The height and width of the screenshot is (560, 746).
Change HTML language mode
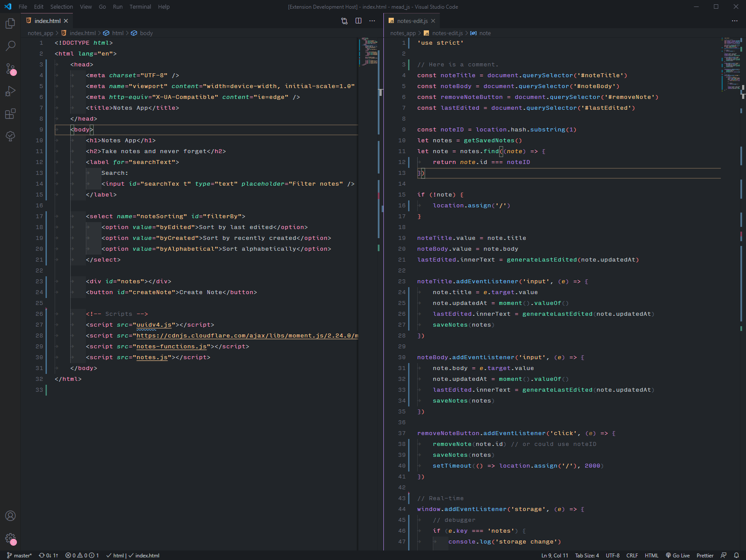click(651, 555)
